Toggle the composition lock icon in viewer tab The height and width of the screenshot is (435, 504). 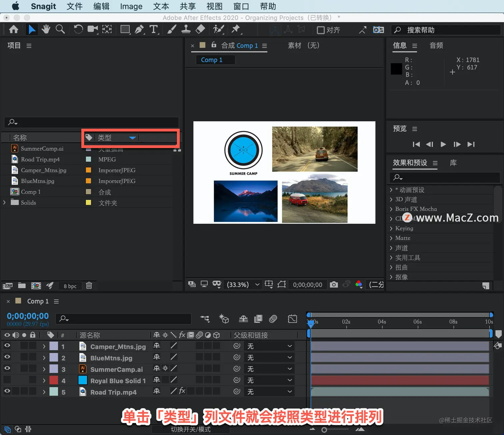click(214, 45)
